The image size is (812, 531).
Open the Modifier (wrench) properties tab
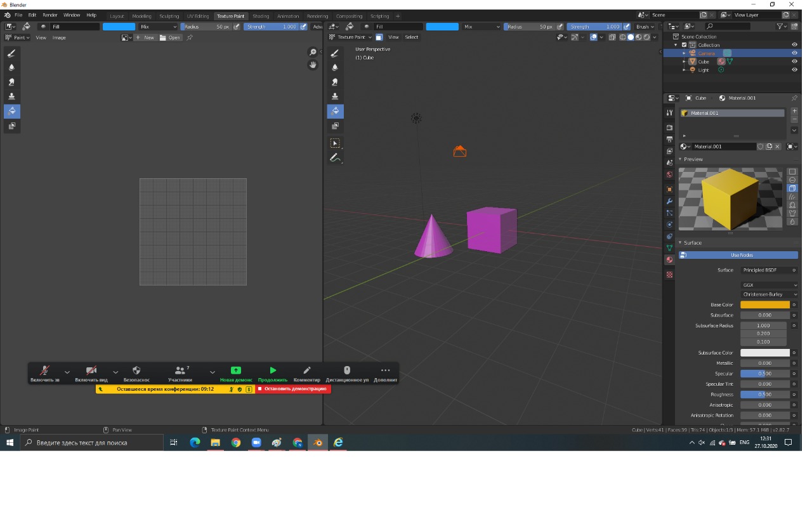[669, 201]
